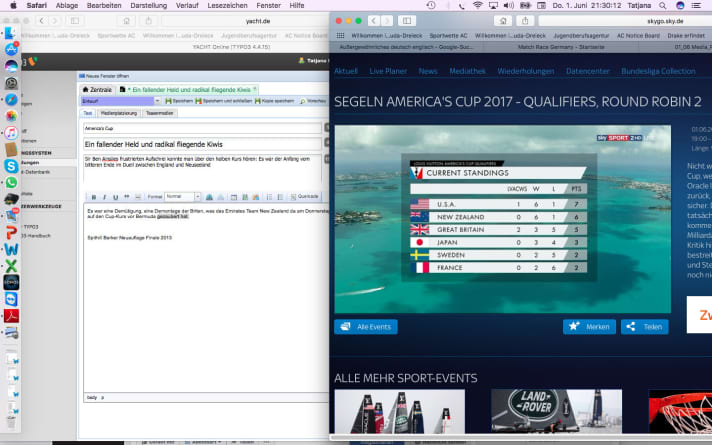Click Underline in the yacht.de editor toolbar
Viewport: 712px width, 445px height.
coord(115,197)
